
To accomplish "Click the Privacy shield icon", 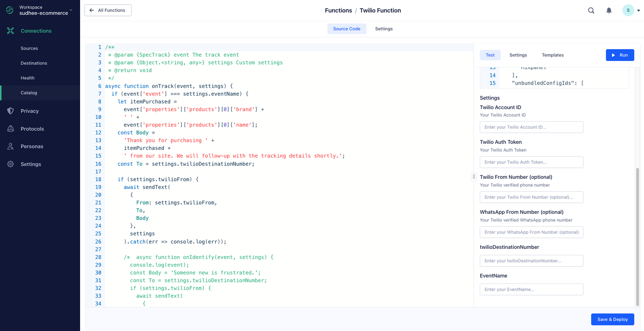I will [10, 111].
